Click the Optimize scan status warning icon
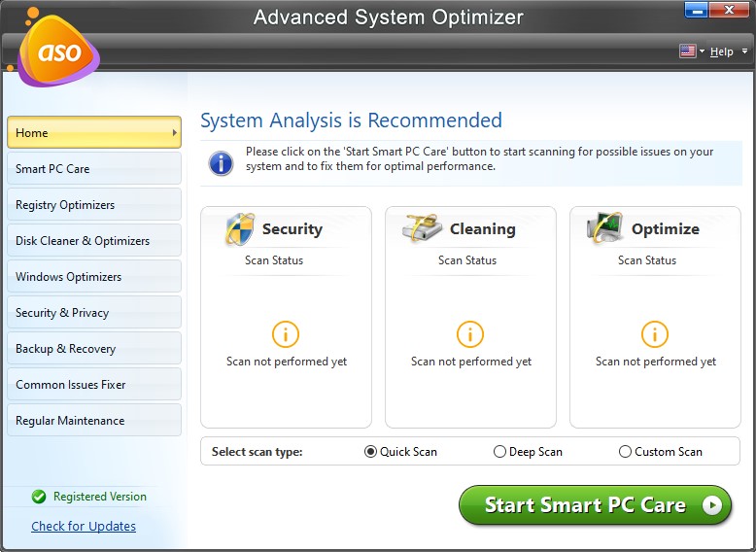This screenshot has width=756, height=552. pos(655,334)
